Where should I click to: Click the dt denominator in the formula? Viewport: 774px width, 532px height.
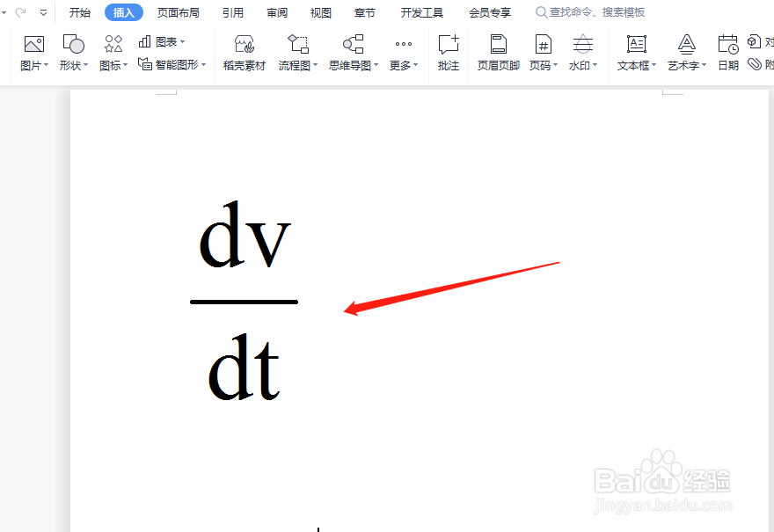click(x=244, y=367)
